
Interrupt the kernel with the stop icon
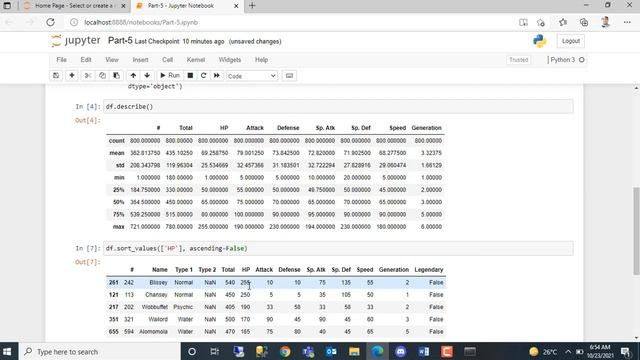point(190,76)
